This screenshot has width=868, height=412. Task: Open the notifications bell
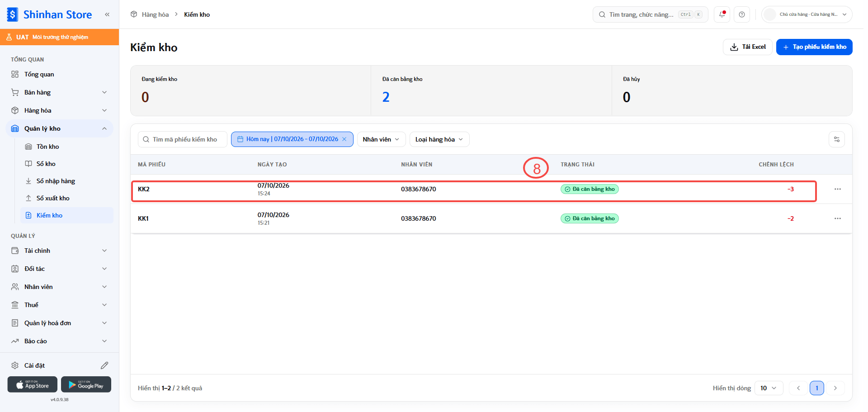tap(722, 14)
